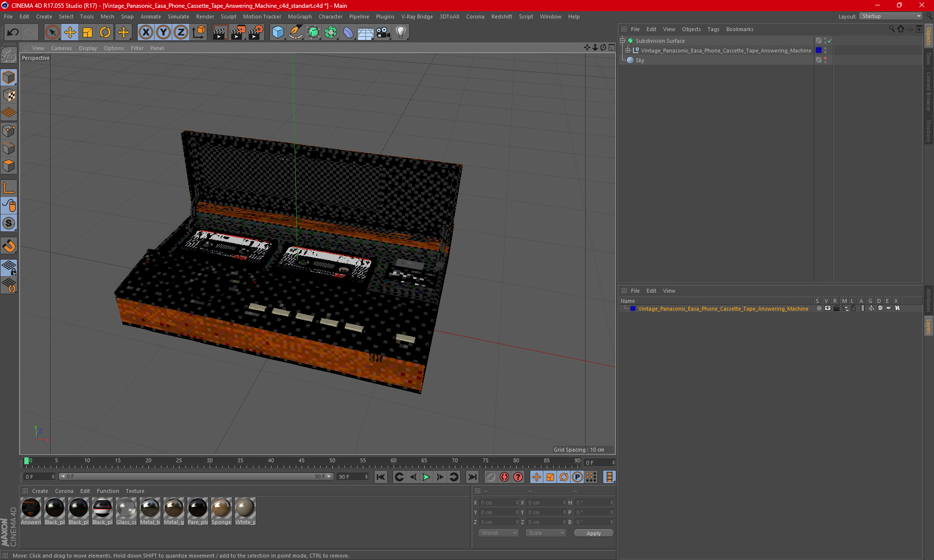This screenshot has height=560, width=934.
Task: Click the Object Manager search icon
Action: [x=892, y=29]
